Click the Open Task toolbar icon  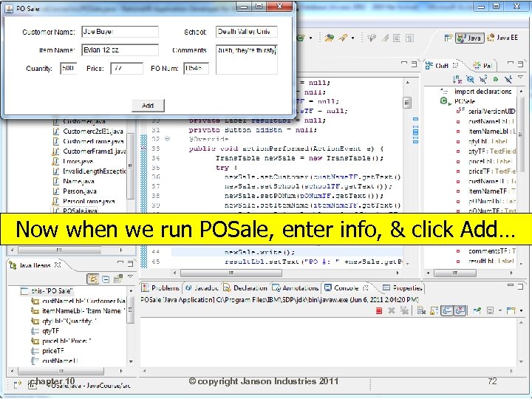click(x=329, y=38)
